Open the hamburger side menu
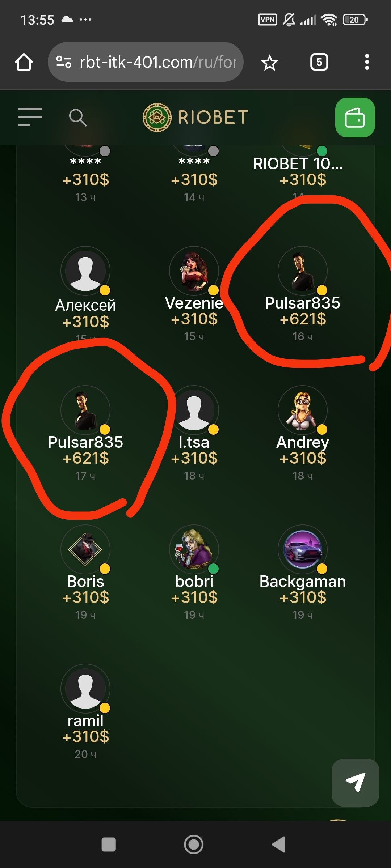The width and height of the screenshot is (391, 868). pos(30,117)
